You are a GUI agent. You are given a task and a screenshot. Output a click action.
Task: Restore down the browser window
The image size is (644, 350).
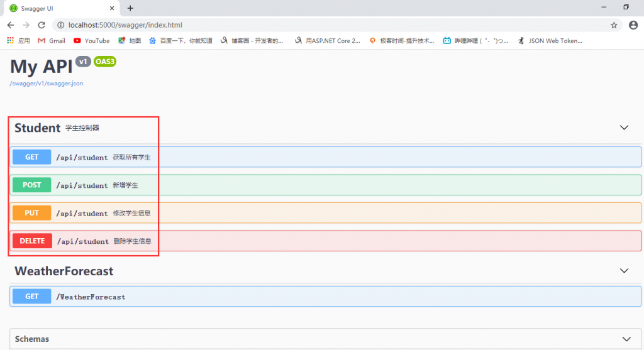(626, 8)
